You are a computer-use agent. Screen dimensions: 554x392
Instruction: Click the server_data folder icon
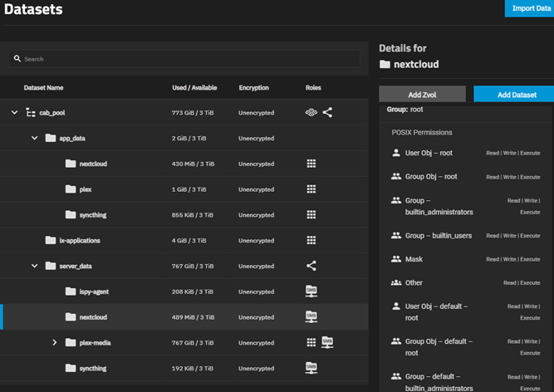pos(51,266)
